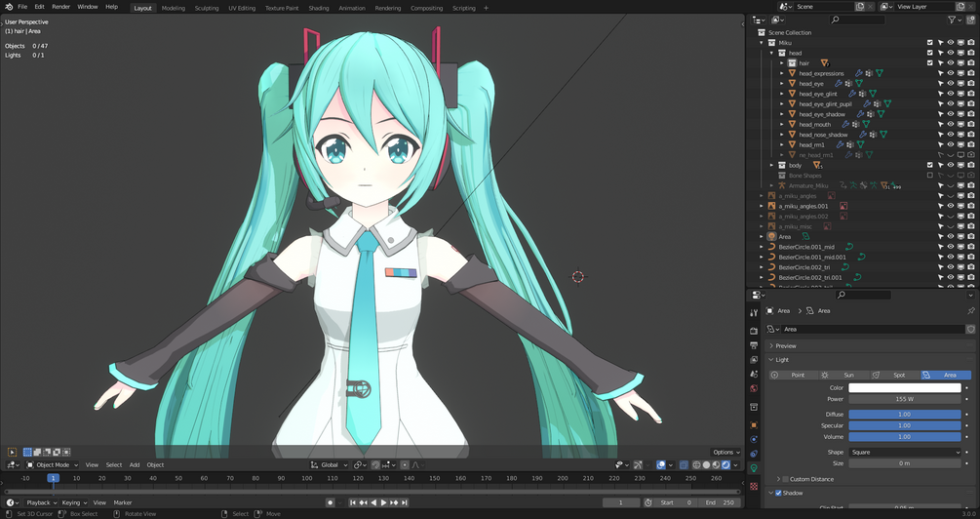
Task: Select rendered viewport shading
Action: 725,465
